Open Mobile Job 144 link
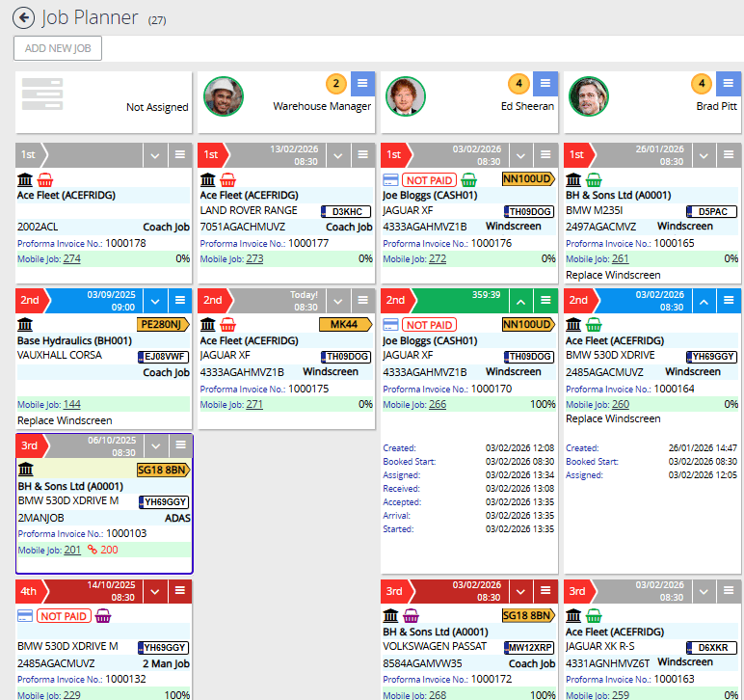Image resolution: width=744 pixels, height=700 pixels. point(71,405)
